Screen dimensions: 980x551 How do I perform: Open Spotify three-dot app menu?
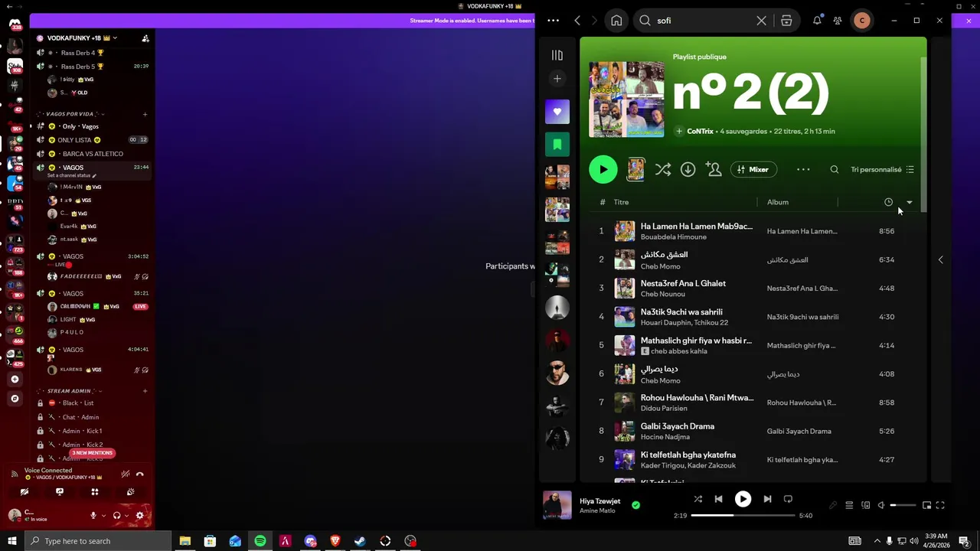click(554, 21)
